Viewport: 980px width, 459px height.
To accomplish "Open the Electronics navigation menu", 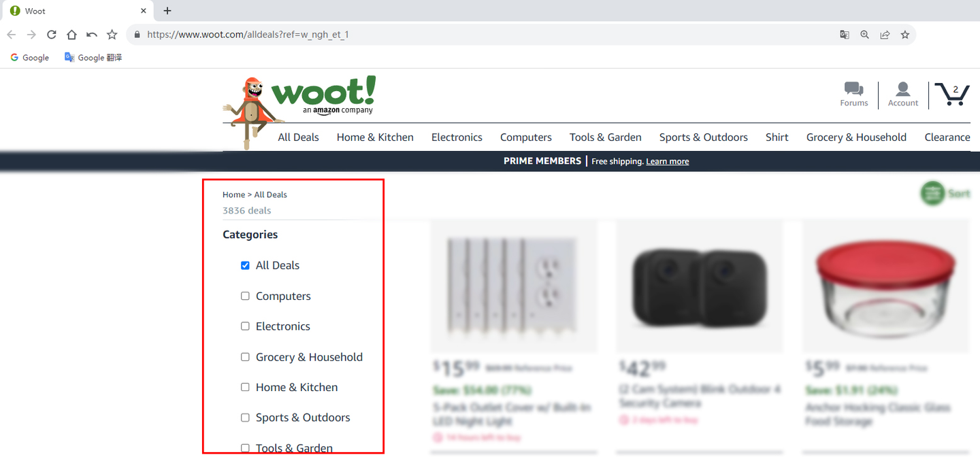I will [457, 137].
